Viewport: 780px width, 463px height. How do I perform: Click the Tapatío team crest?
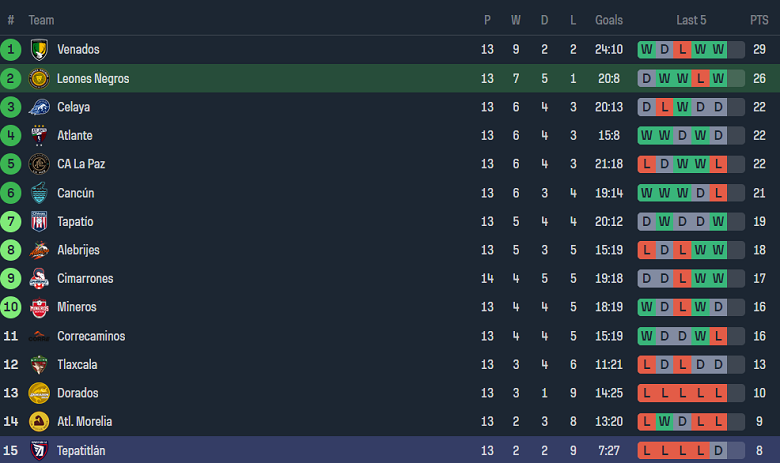(x=39, y=222)
